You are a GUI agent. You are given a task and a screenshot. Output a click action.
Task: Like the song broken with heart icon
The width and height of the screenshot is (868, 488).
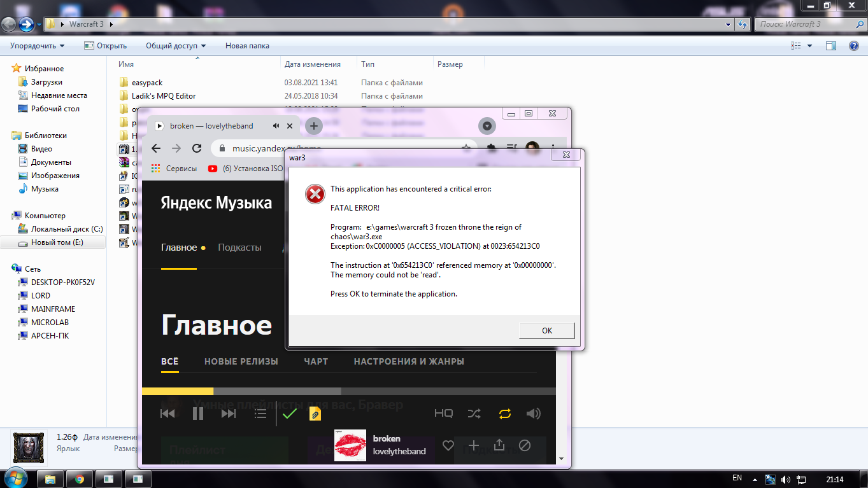coord(448,445)
